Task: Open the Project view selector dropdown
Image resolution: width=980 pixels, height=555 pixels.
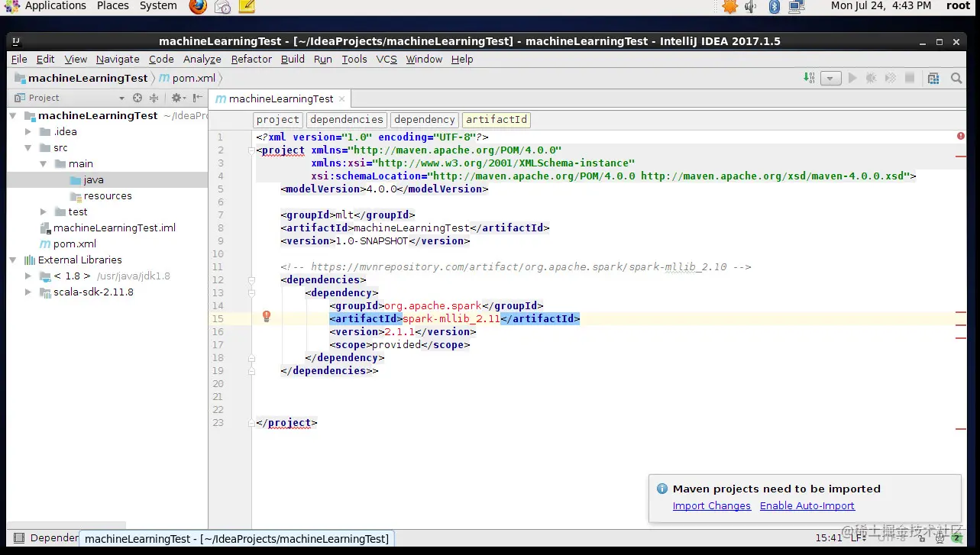Action: point(121,98)
